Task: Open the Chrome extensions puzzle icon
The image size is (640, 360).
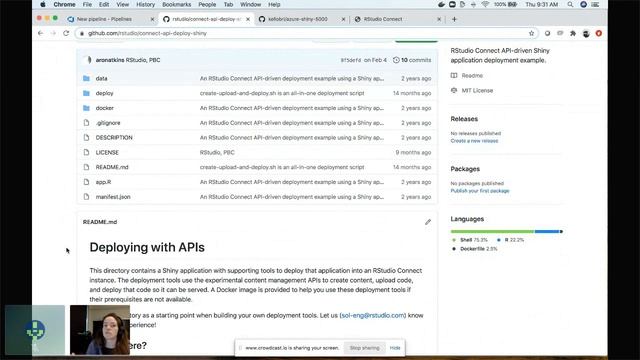Action: point(573,33)
